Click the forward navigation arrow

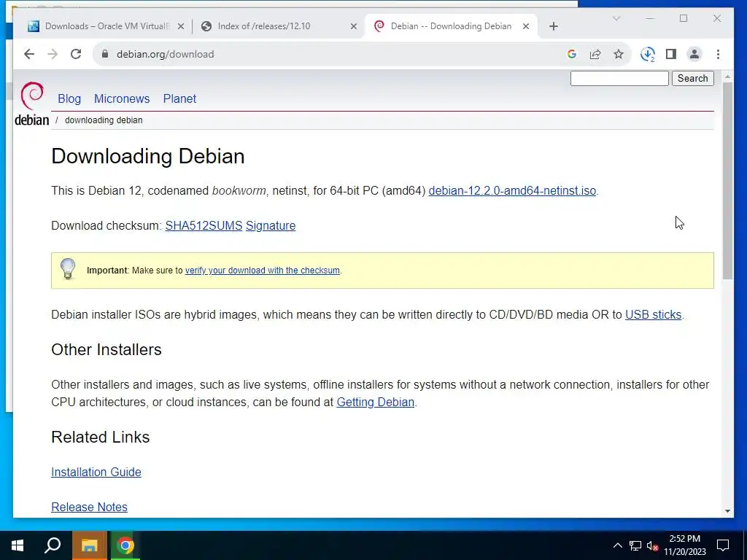53,54
